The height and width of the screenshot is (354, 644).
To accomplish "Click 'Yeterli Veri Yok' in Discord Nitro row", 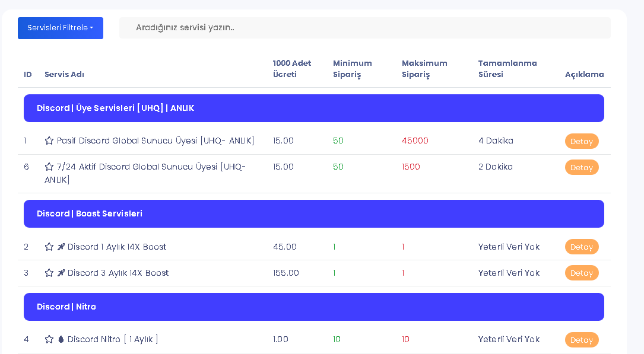I will [509, 339].
